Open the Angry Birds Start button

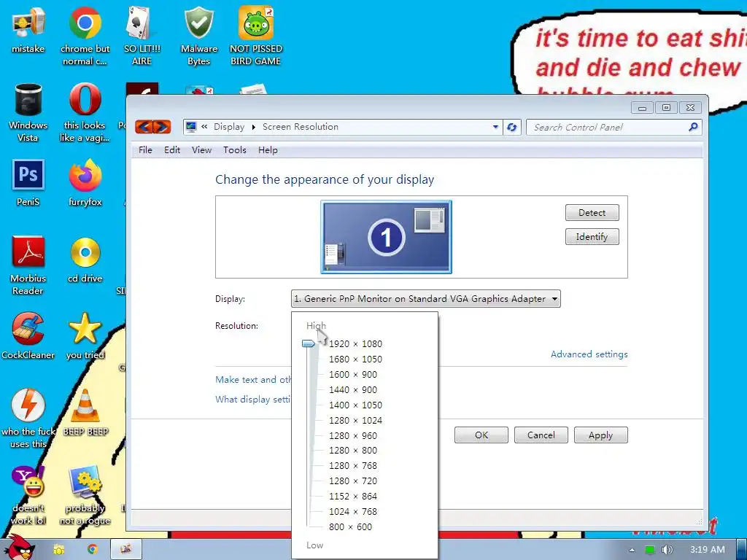18,548
